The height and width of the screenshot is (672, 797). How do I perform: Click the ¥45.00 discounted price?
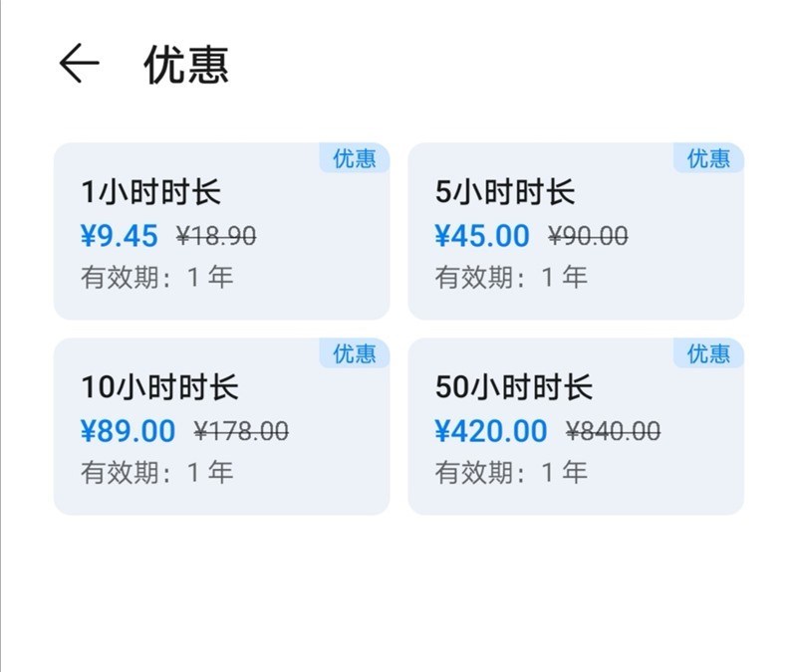tap(482, 236)
